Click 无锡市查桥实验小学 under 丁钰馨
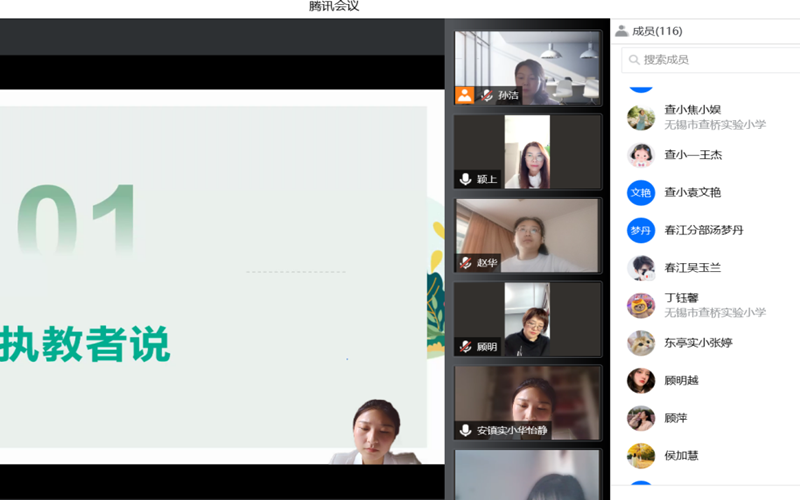Screen dimensions: 800x500 (x=715, y=312)
